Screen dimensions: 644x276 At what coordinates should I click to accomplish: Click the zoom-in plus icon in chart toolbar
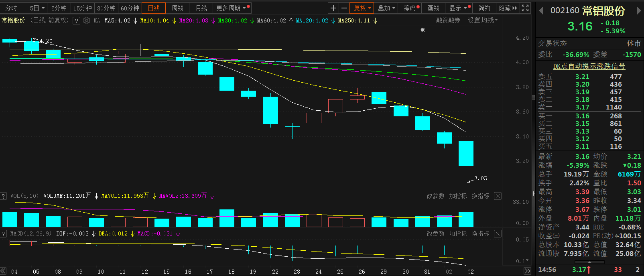(x=333, y=8)
